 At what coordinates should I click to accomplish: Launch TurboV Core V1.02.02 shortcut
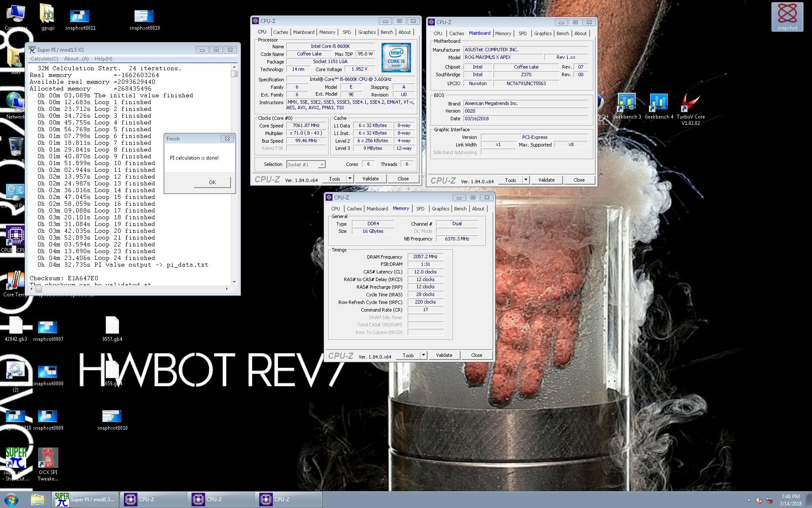pos(691,109)
